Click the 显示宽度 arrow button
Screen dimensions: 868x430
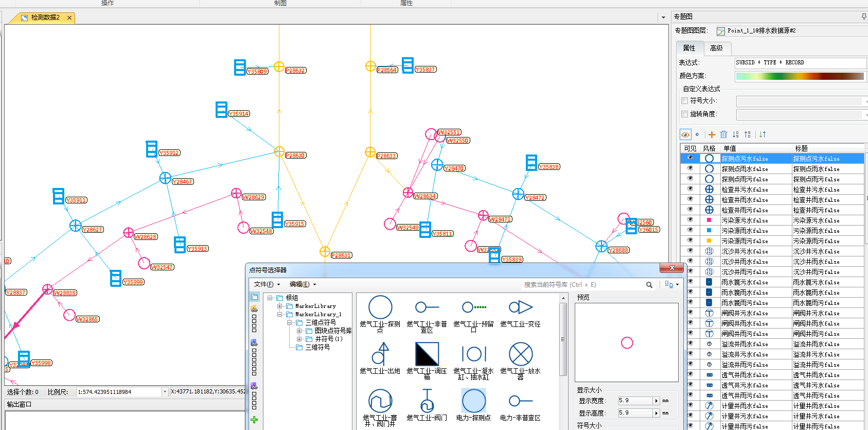click(x=656, y=401)
